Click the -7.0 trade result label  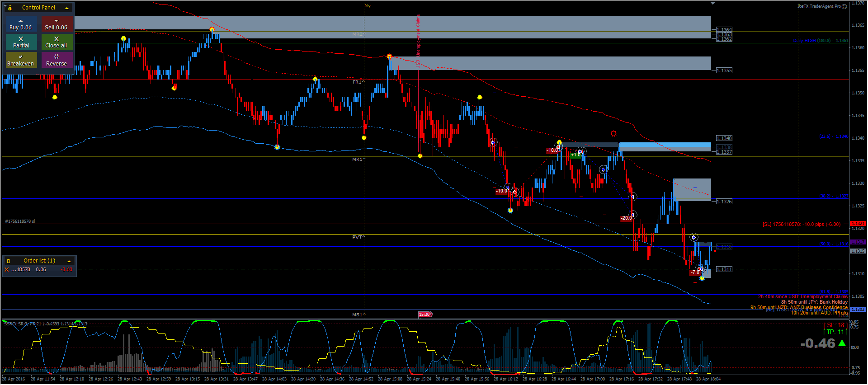(695, 272)
